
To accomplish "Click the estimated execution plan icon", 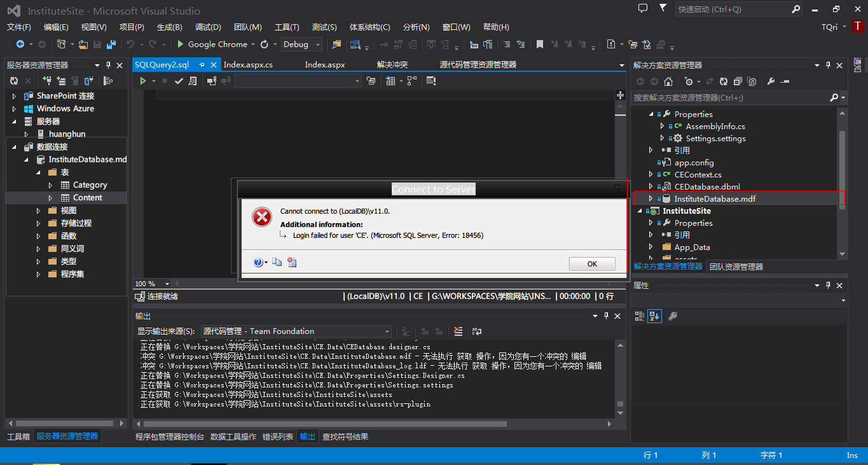I will click(193, 81).
